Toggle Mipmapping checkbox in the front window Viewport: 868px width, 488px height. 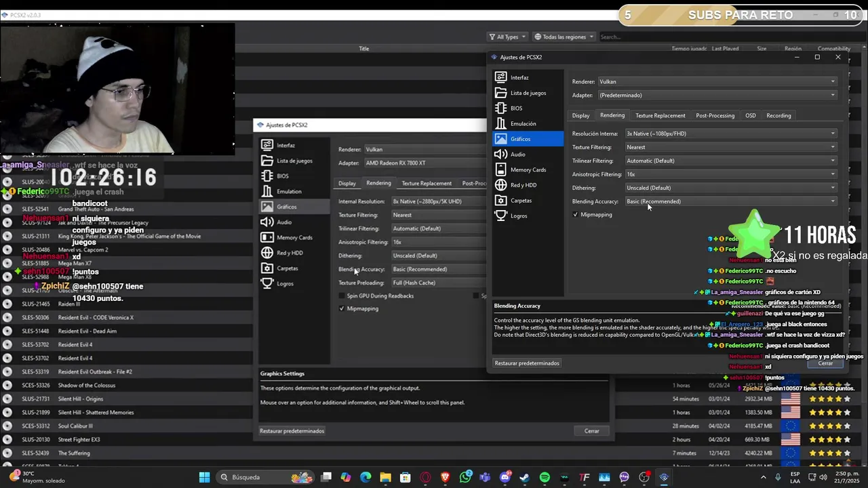576,215
